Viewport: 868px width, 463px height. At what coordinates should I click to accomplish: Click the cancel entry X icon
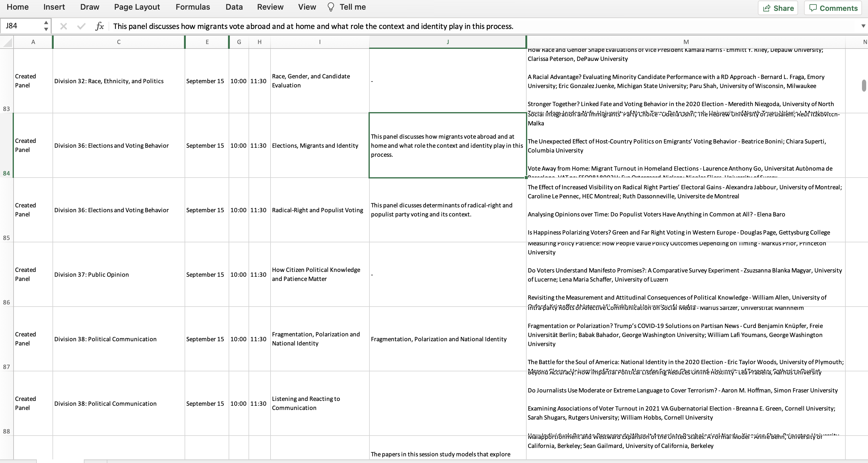pyautogui.click(x=63, y=26)
